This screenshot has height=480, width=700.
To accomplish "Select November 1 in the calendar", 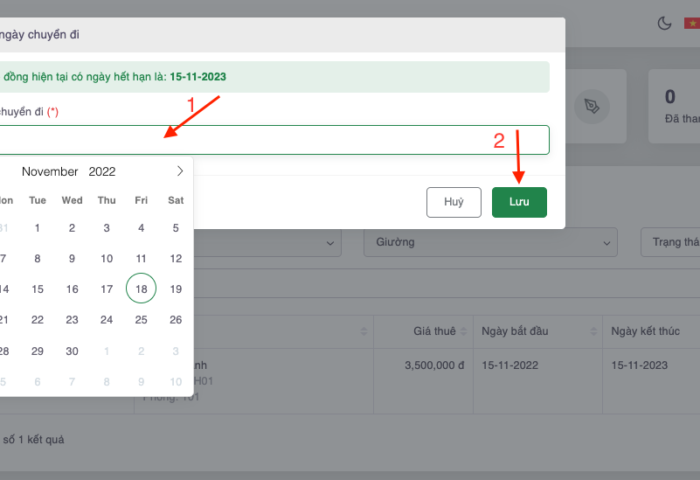I will [x=37, y=227].
